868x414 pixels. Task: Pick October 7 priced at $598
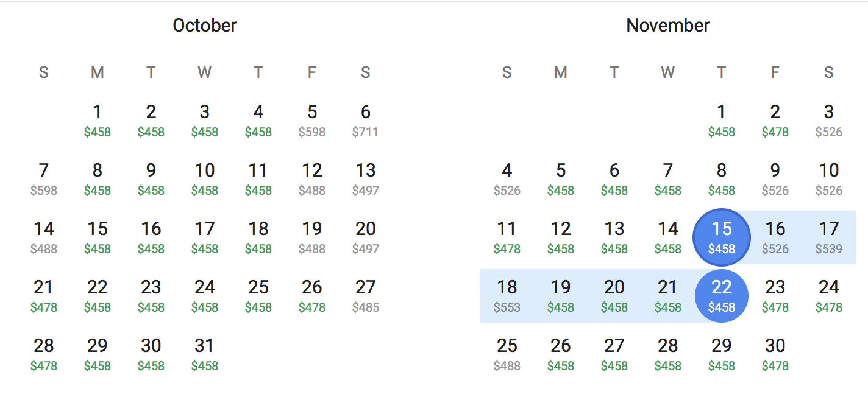pos(43,179)
